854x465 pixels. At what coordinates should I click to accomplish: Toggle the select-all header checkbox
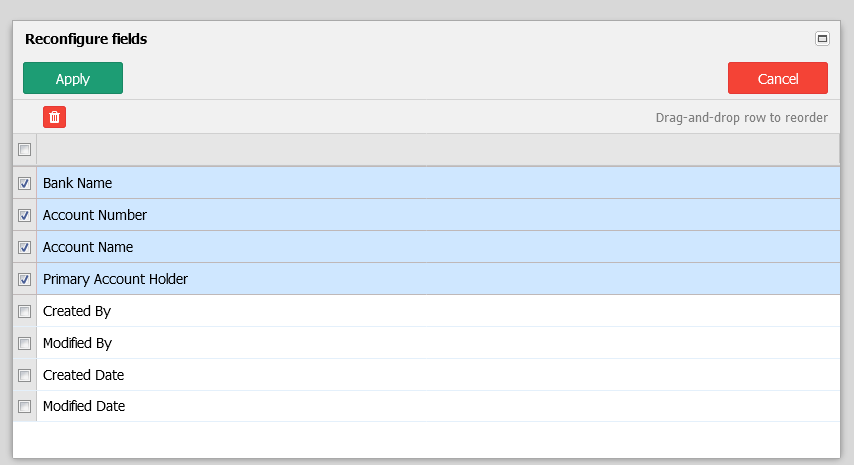(x=25, y=149)
